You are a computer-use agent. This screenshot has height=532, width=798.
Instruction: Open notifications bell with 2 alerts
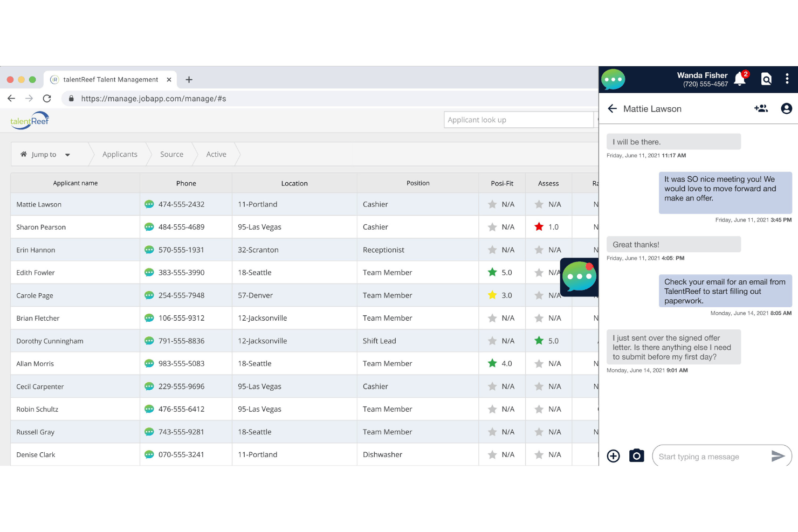pos(740,79)
